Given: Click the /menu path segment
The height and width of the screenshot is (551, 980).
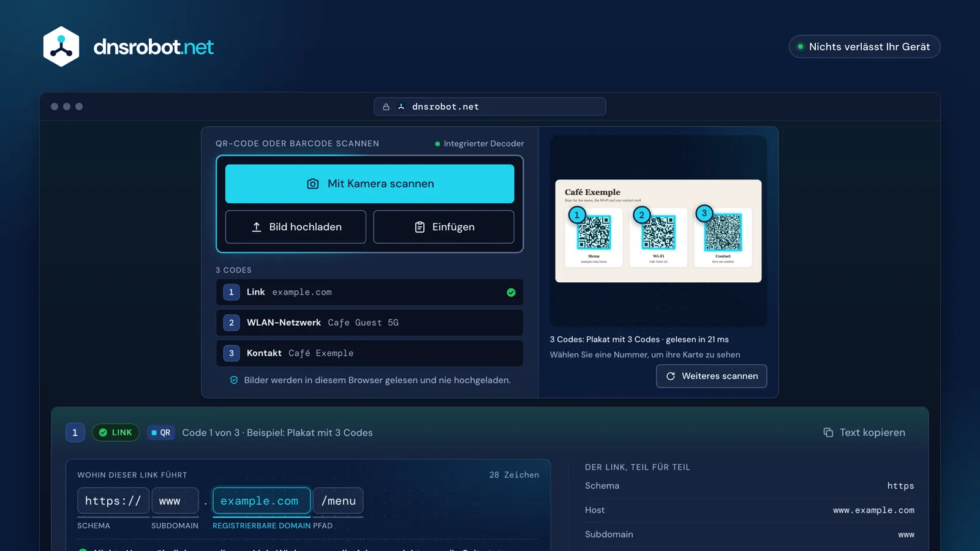Looking at the screenshot, I should tap(338, 501).
